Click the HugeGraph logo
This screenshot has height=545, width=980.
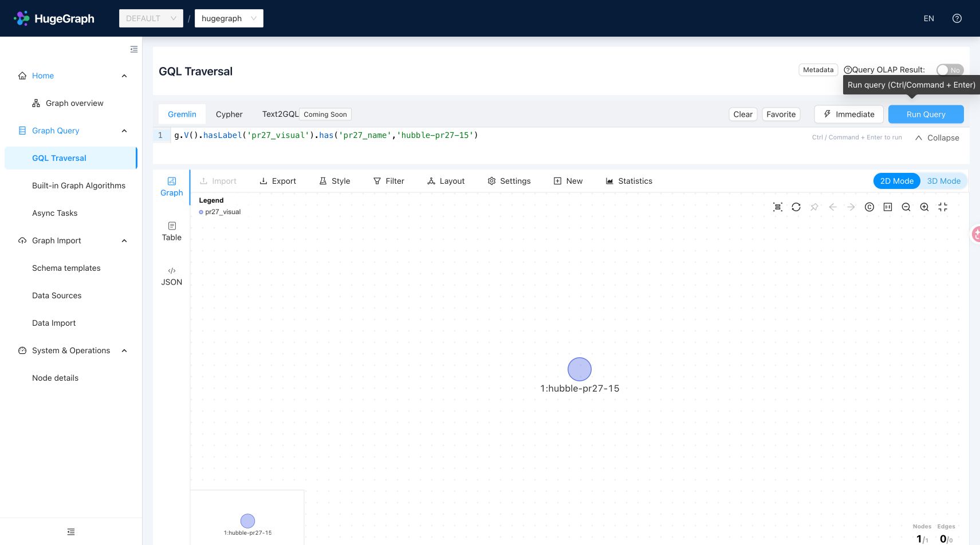54,18
